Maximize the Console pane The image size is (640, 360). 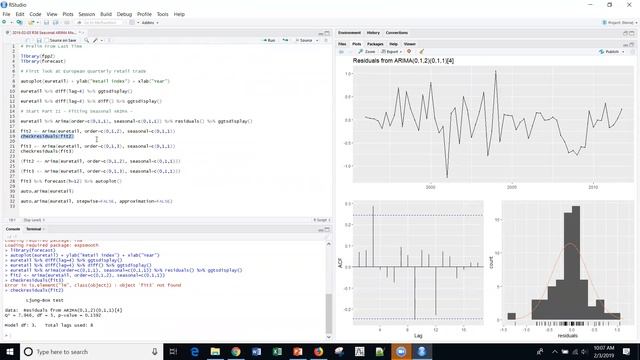(x=327, y=229)
